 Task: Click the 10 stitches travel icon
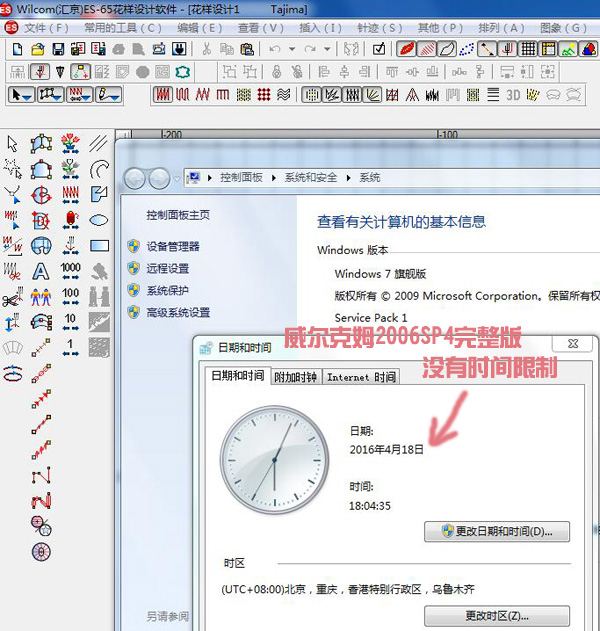coord(70,322)
